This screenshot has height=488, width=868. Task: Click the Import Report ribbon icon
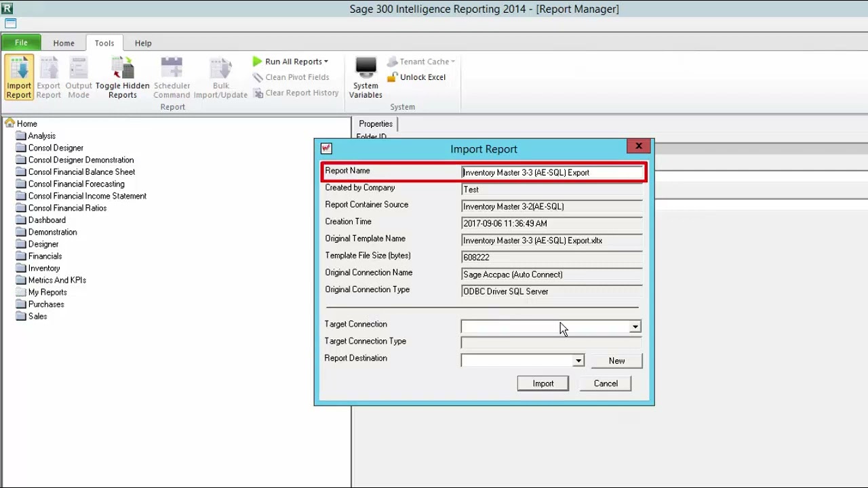pos(19,77)
